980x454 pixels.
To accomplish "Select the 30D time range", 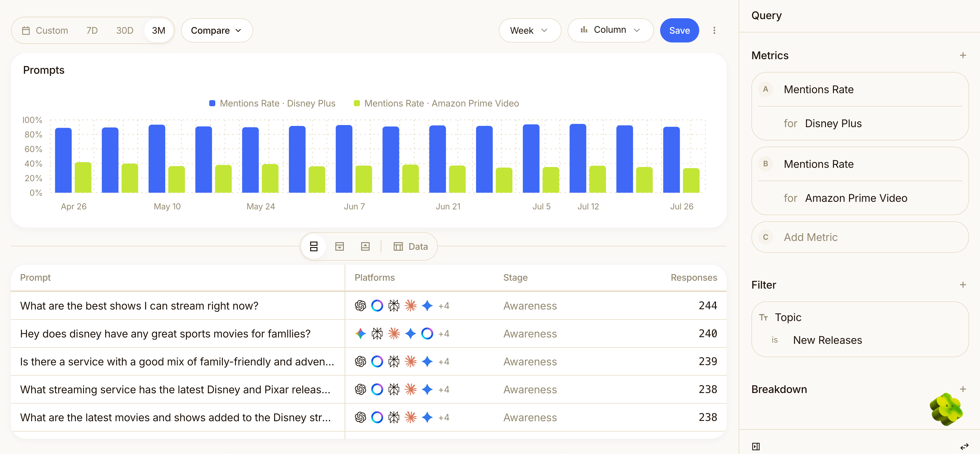I will pos(125,30).
